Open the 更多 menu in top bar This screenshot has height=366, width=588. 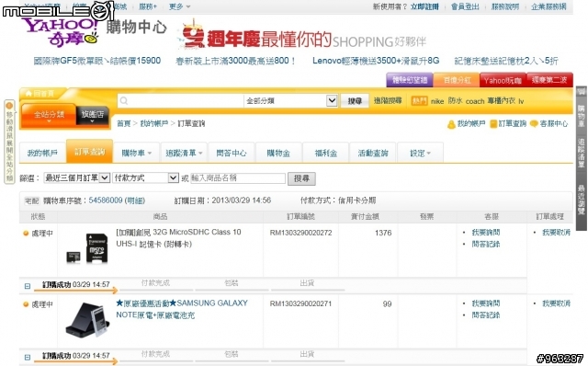coord(179,6)
